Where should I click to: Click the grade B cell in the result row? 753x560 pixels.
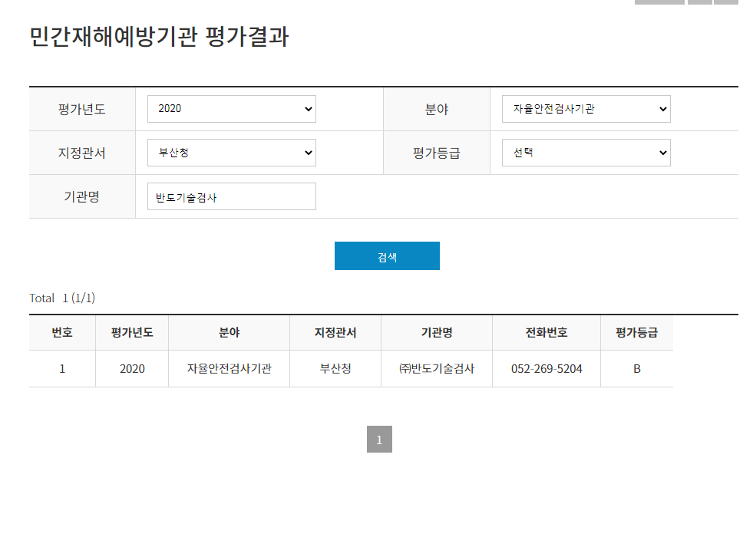[x=636, y=369]
